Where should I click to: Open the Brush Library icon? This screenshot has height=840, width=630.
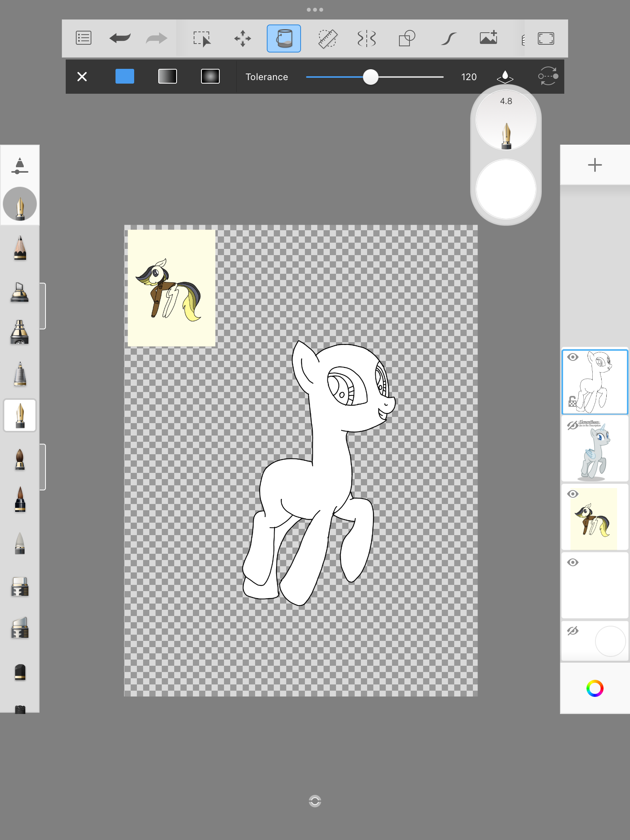tap(19, 166)
